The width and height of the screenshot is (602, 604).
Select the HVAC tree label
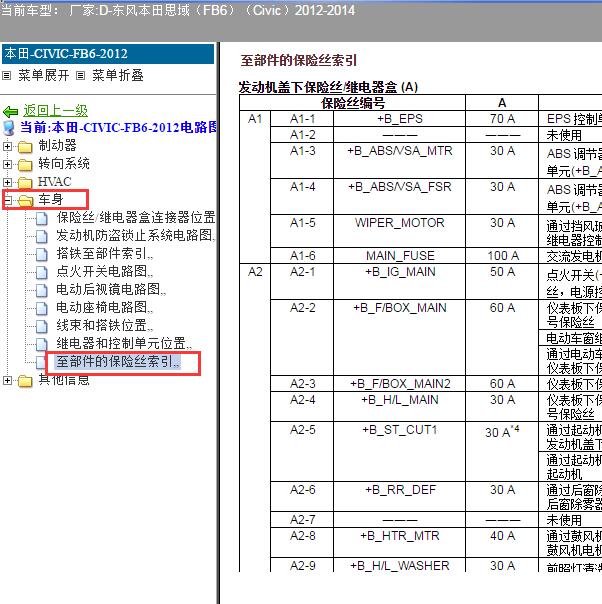pos(55,182)
